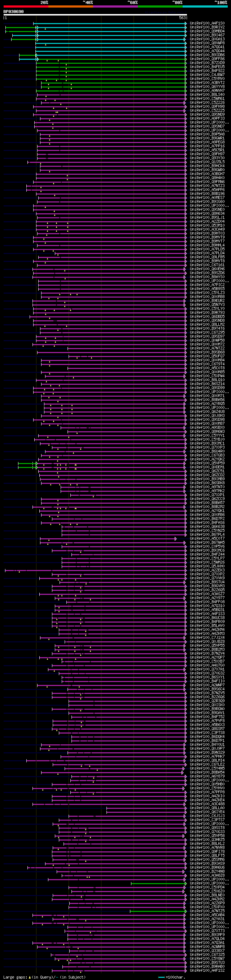Screen dimensions: 231x980
Task: Open the last hit UniRef100_A4F1S2
Action: (x=208, y=971)
